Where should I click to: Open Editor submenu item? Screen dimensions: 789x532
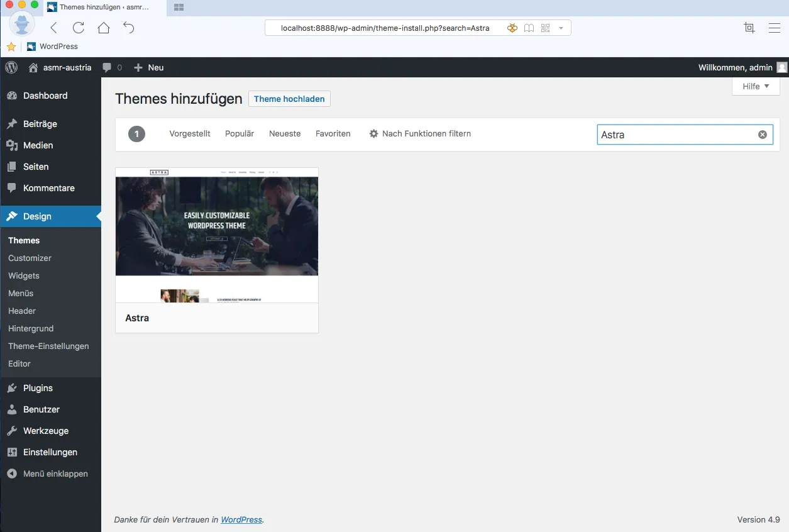tap(19, 363)
